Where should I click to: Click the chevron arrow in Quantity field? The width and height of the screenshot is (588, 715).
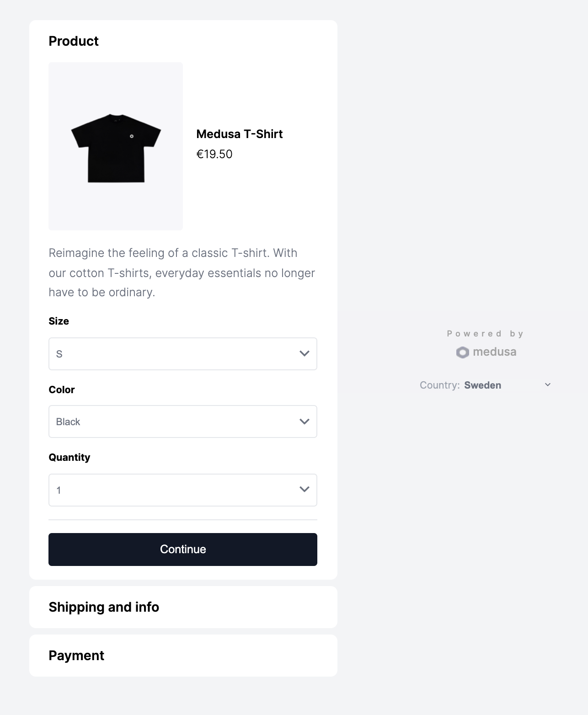coord(305,490)
